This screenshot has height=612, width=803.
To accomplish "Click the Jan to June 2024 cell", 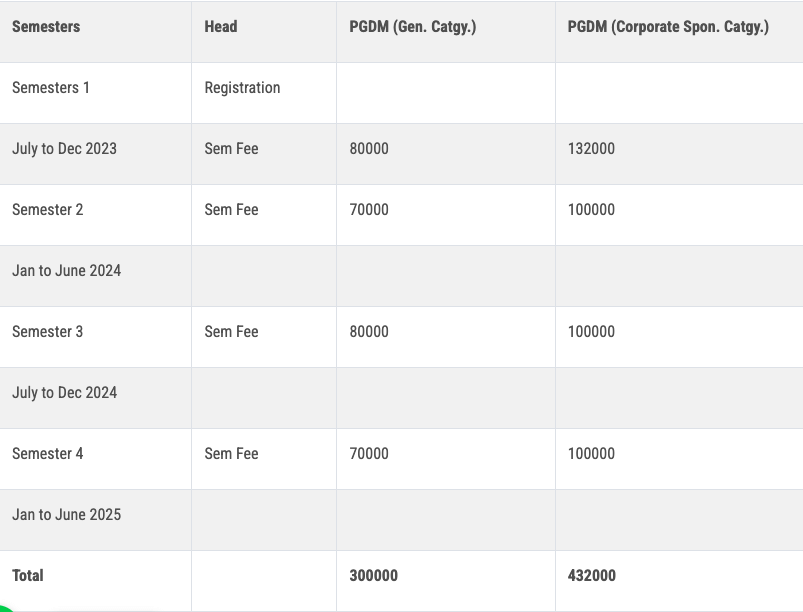I will tap(66, 271).
